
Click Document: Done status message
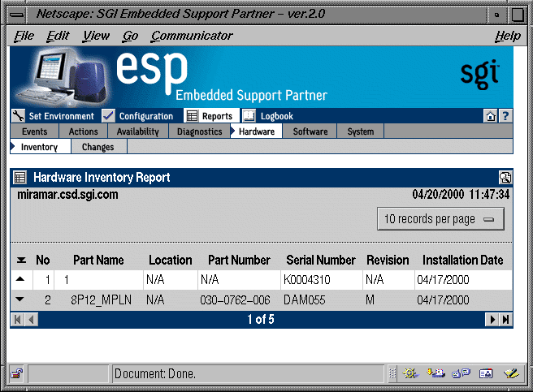(x=155, y=373)
